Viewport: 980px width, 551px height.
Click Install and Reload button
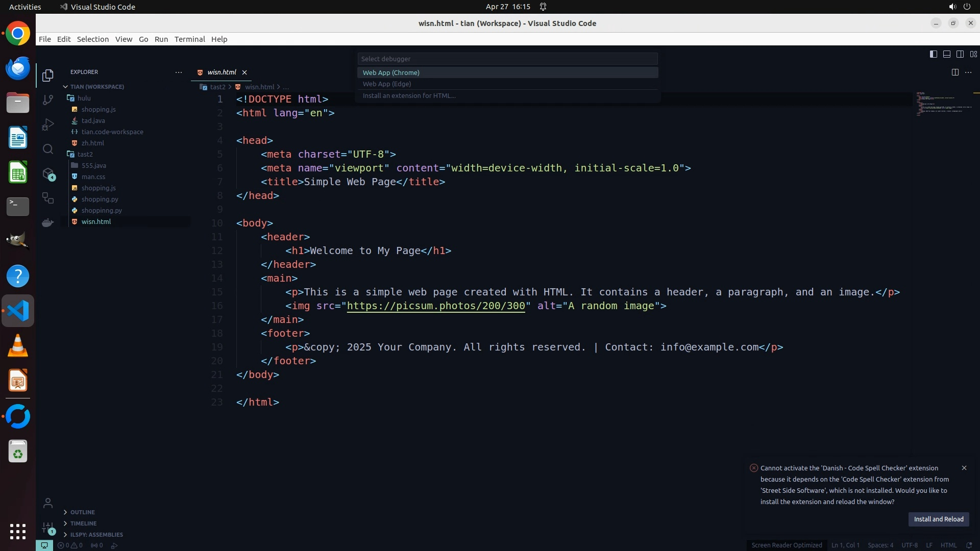pos(938,519)
